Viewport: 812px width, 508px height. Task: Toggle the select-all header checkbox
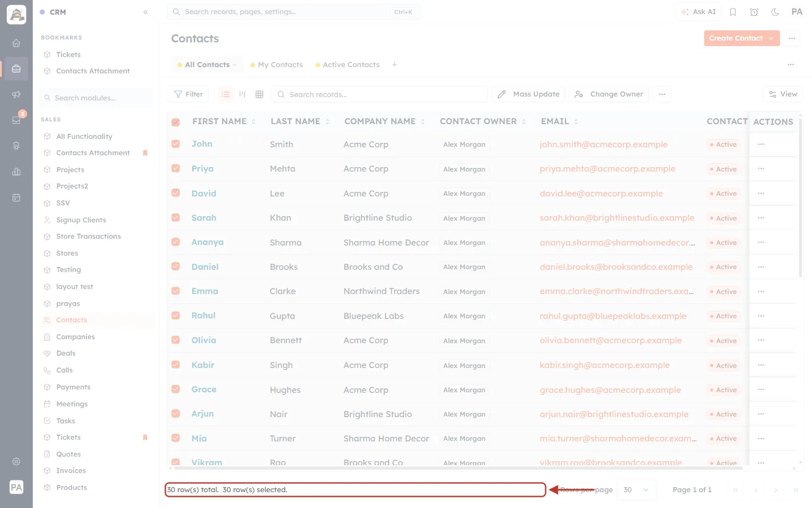point(176,122)
